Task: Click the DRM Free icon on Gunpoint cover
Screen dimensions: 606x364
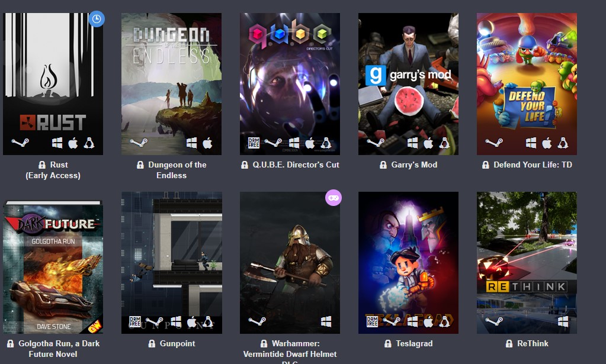Action: pyautogui.click(x=135, y=321)
